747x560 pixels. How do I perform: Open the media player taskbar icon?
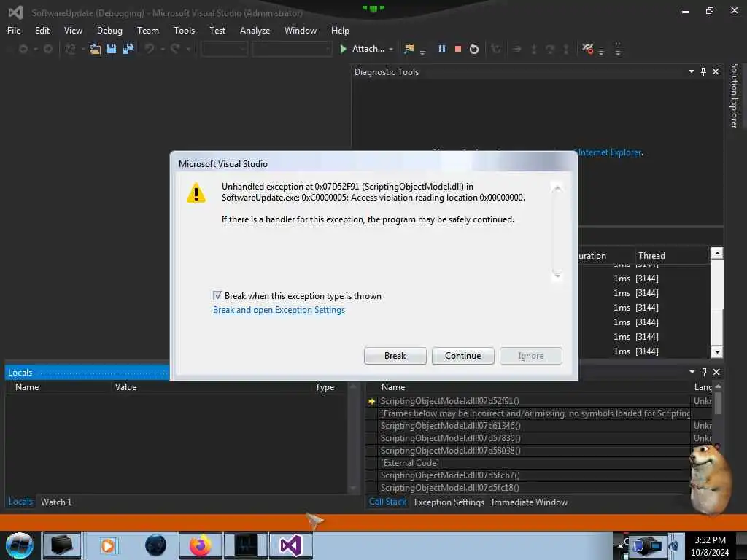click(108, 545)
